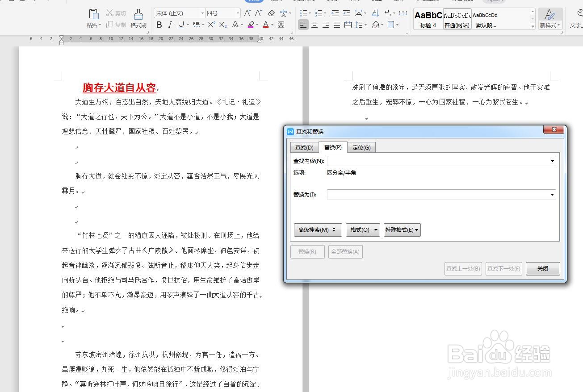583x392 pixels.
Task: Expand the paste options arrow under 粘贴
Action: tap(100, 25)
